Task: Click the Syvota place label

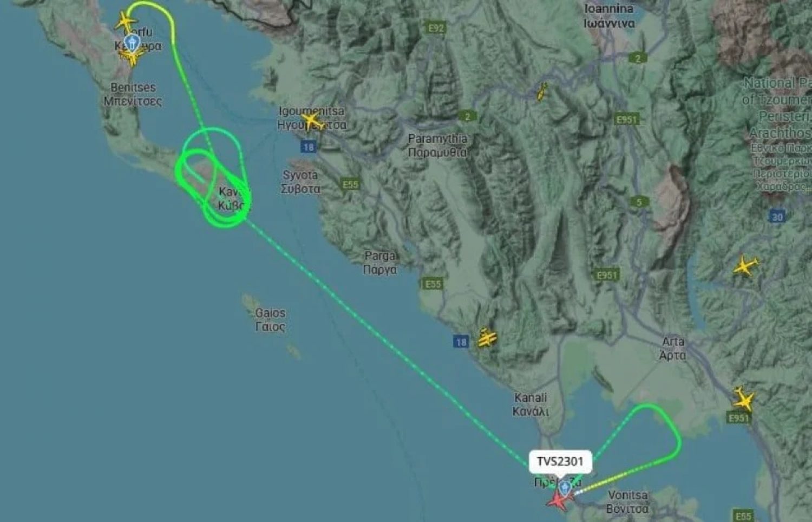Action: [x=300, y=182]
